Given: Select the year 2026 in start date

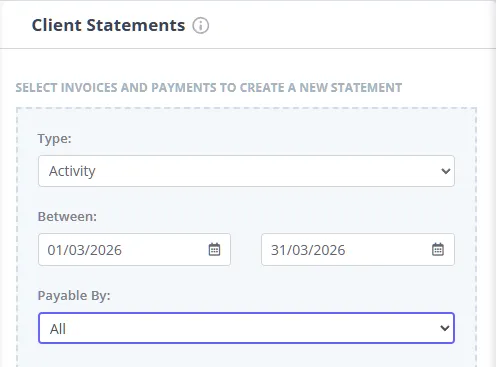Looking at the screenshot, I should 106,250.
